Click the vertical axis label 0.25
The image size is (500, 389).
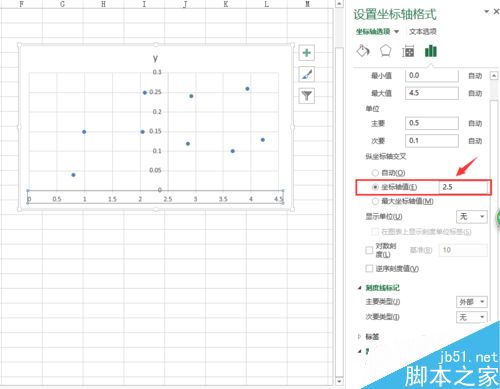click(x=155, y=92)
